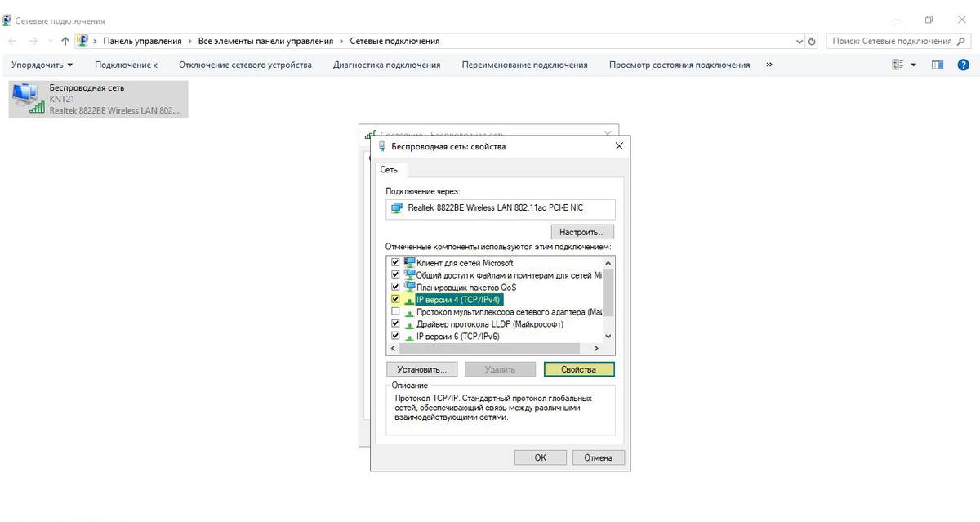Open the Упорядочить dropdown menu
This screenshot has height=522, width=980.
coord(42,65)
